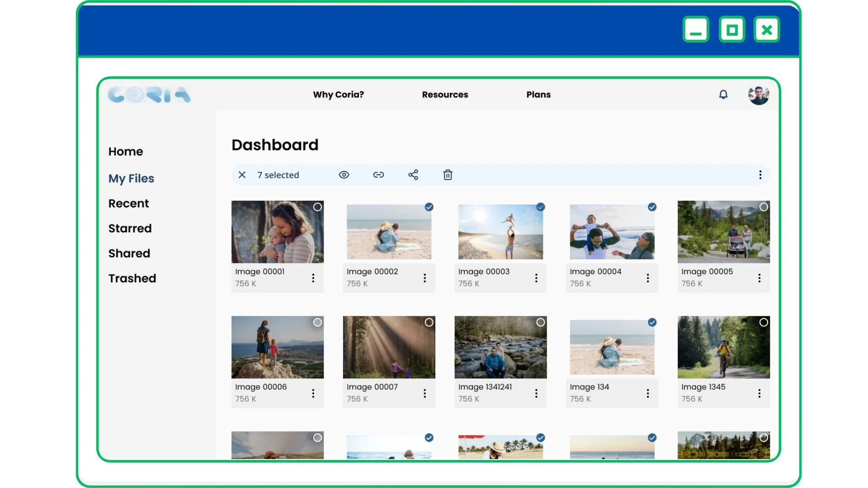
Task: Open the Trashed section in sidebar
Action: 132,278
